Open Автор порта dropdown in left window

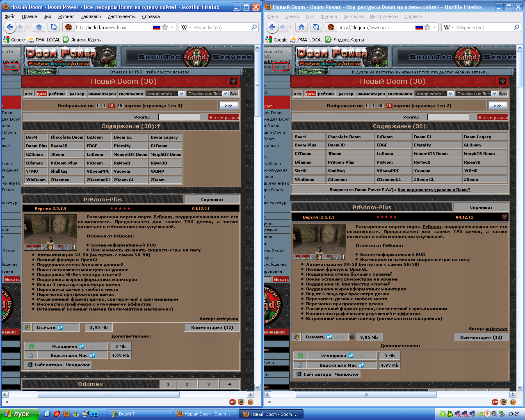pos(181,94)
